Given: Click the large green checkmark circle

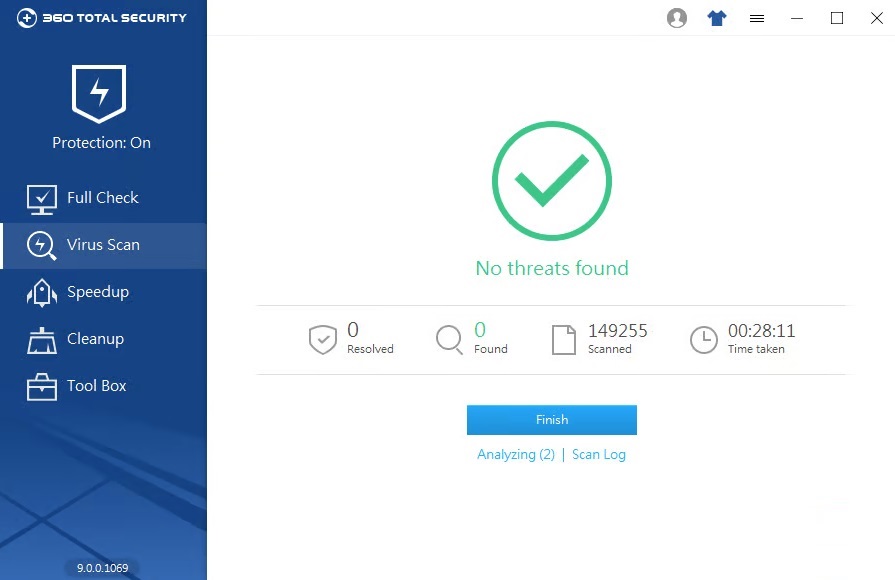Looking at the screenshot, I should tap(551, 182).
